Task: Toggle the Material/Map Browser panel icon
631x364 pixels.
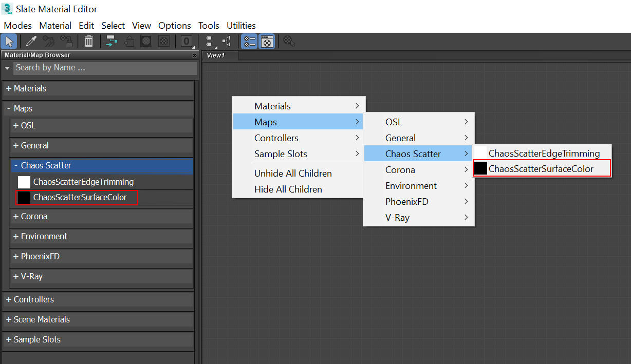Action: (x=249, y=42)
